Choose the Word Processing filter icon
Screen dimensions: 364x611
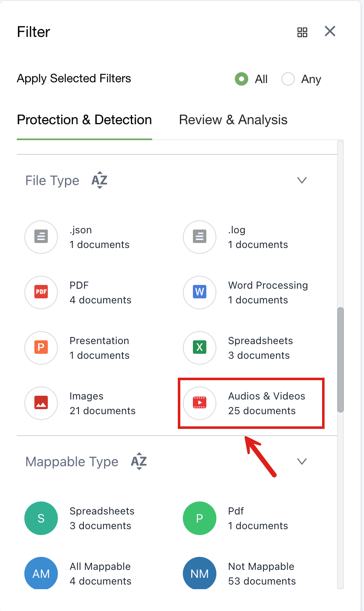200,292
